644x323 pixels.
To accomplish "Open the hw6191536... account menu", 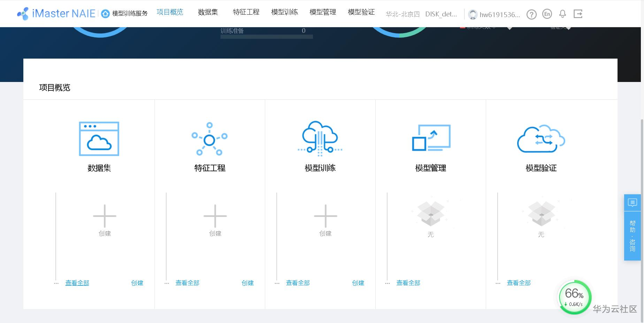I will click(x=500, y=15).
